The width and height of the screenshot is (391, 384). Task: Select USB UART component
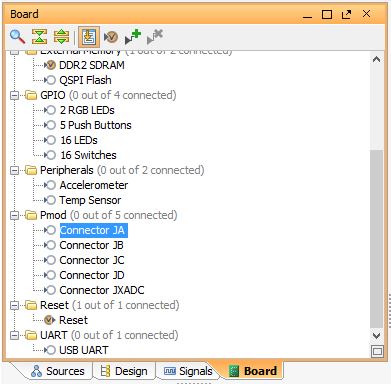coord(84,350)
